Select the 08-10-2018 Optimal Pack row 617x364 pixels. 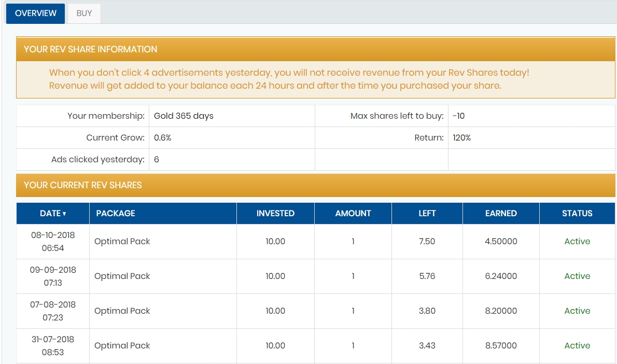pos(122,242)
